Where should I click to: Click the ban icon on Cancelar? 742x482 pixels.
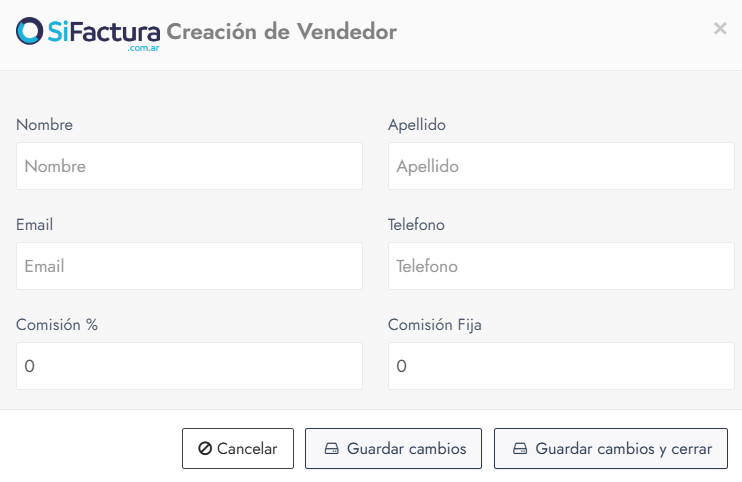(x=205, y=449)
